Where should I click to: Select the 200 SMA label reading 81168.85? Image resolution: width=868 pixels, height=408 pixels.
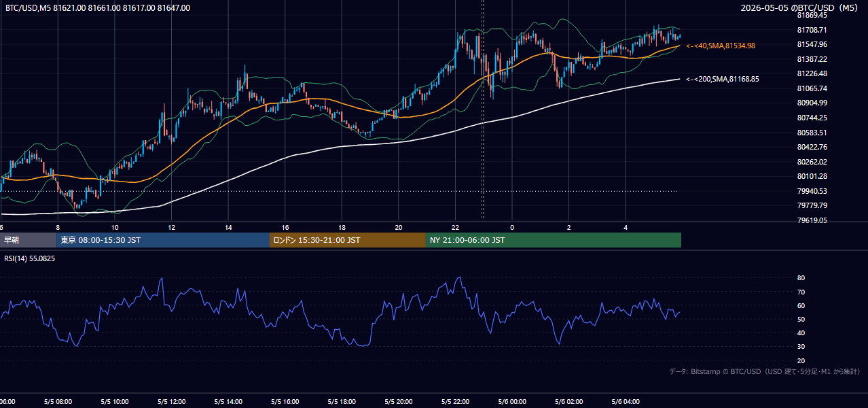click(x=723, y=79)
